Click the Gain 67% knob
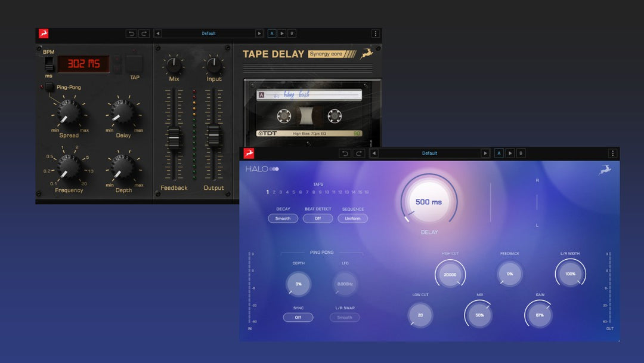 pyautogui.click(x=540, y=315)
